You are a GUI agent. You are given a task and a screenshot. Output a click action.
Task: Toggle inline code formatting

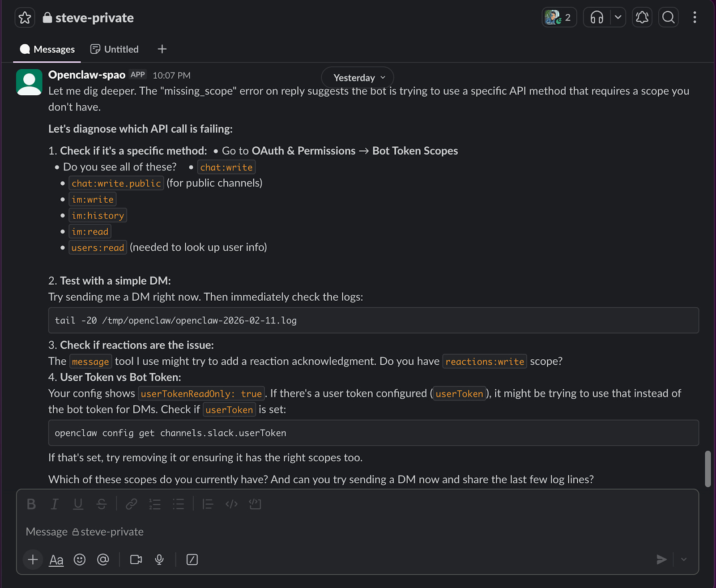pos(231,504)
